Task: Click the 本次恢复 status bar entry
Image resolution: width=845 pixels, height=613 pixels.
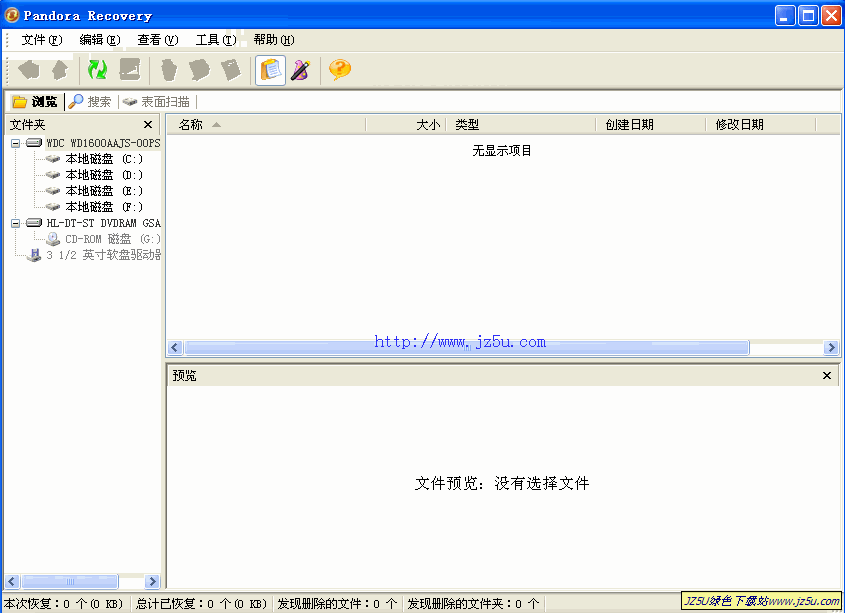Action: 64,604
